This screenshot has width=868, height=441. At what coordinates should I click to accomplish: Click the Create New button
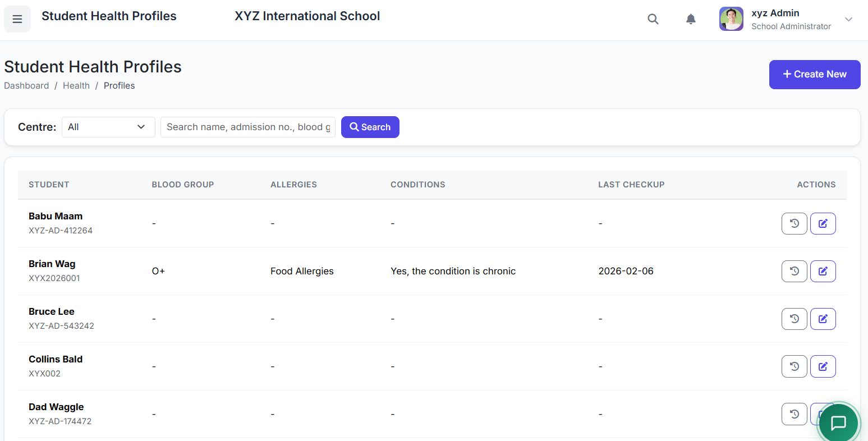point(815,75)
